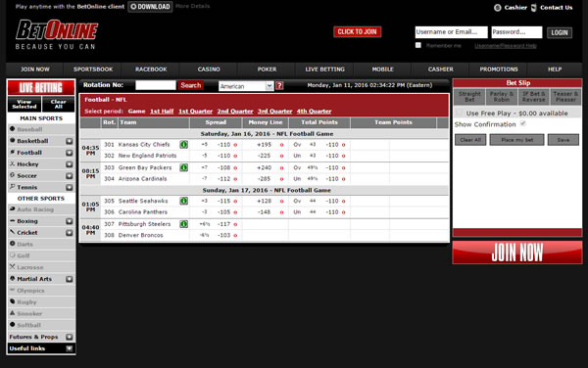Enable the Use Free Play checkbox
Screen dimensions: 588x368
click(x=459, y=113)
